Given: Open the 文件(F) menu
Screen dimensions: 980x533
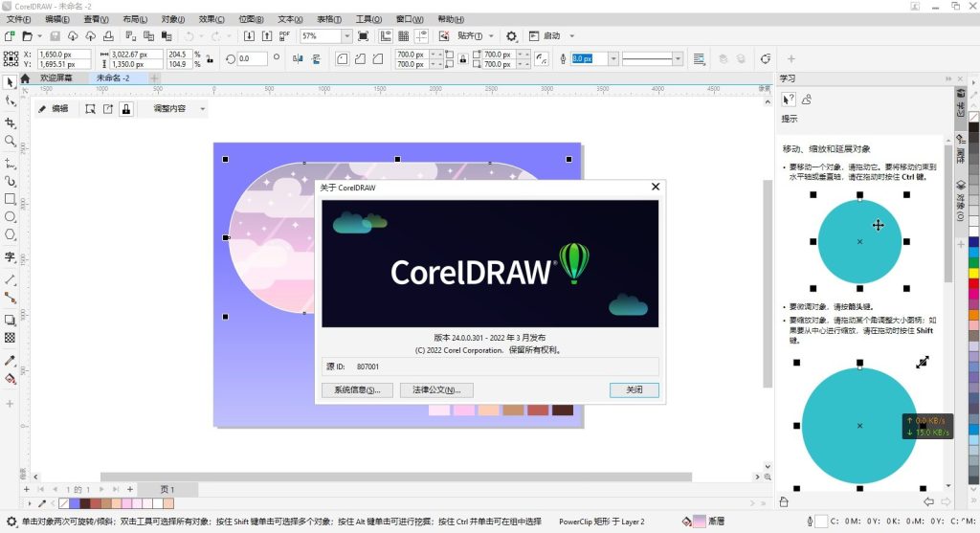Looking at the screenshot, I should 18,19.
